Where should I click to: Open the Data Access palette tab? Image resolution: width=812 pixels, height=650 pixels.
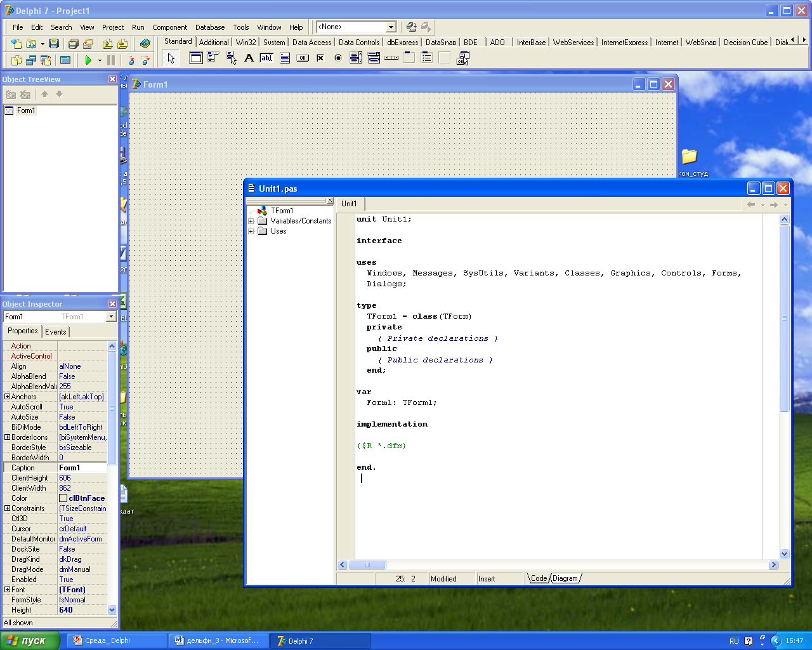(x=311, y=43)
